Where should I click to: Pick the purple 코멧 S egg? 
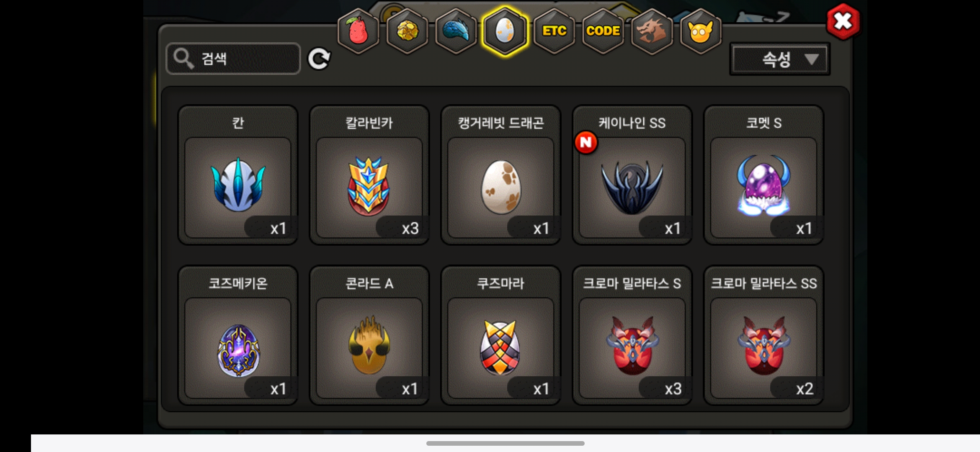point(764,175)
